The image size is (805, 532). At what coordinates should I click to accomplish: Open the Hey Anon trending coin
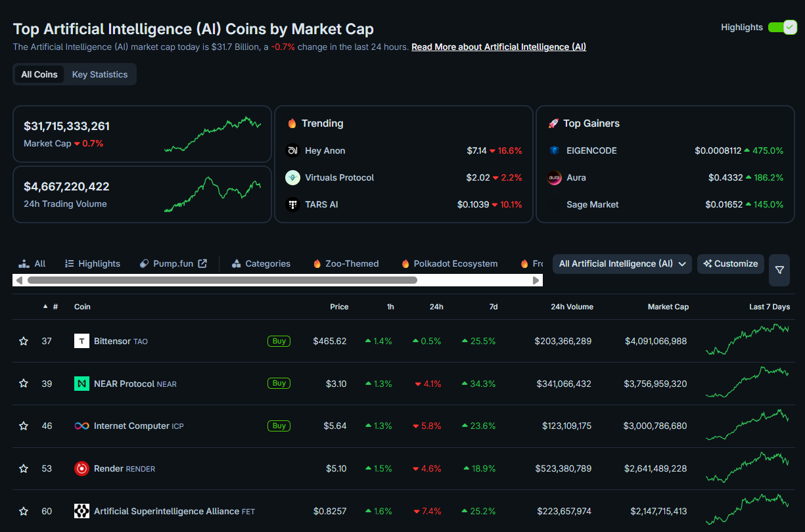click(325, 150)
